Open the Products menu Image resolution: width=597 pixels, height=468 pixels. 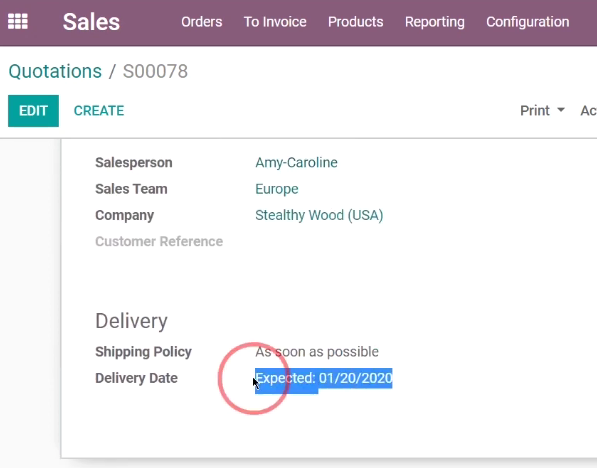coord(356,22)
